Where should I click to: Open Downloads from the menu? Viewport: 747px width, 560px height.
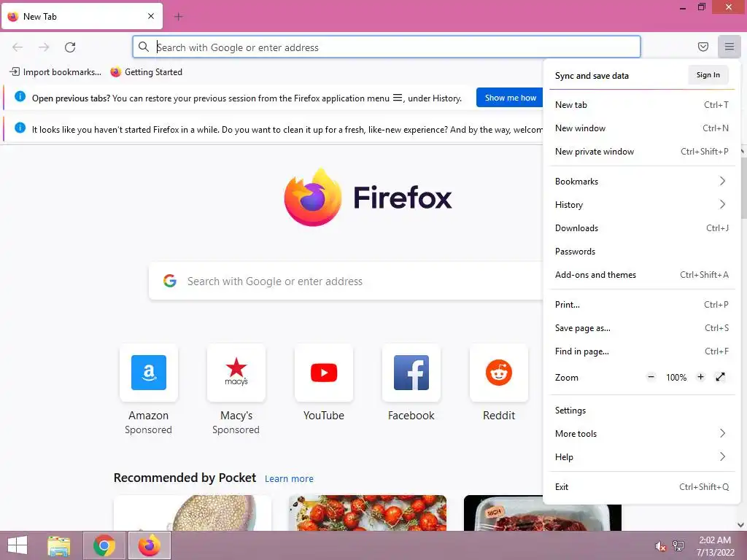[641, 227]
